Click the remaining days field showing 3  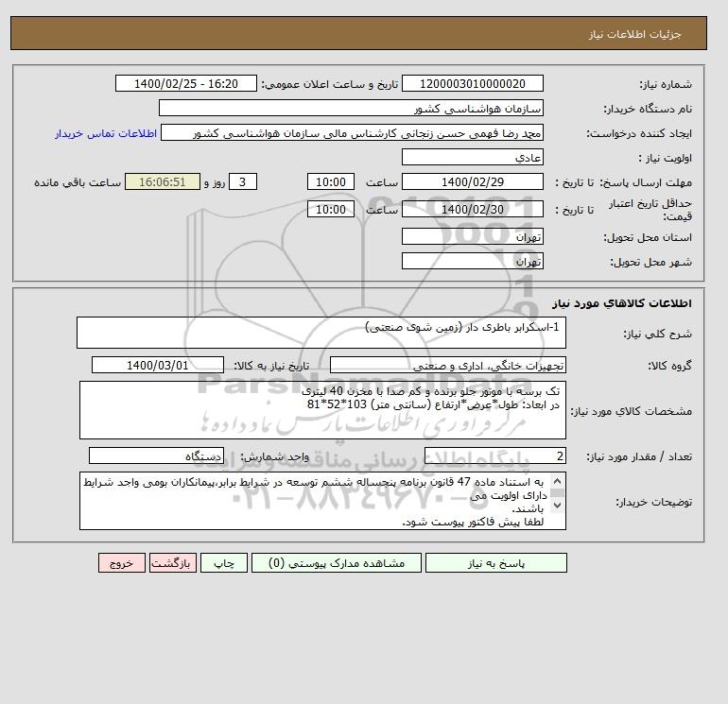[x=242, y=182]
